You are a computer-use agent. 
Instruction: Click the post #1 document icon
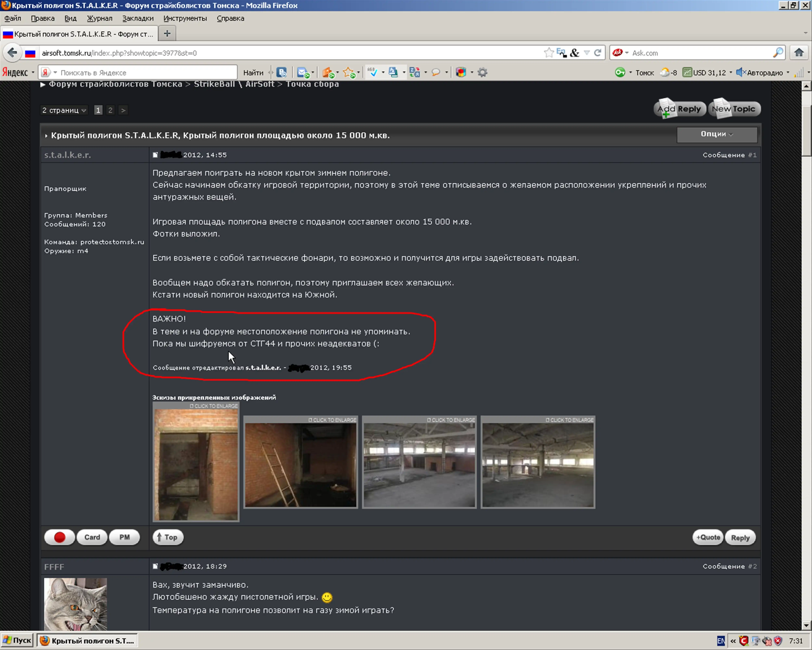pos(155,155)
